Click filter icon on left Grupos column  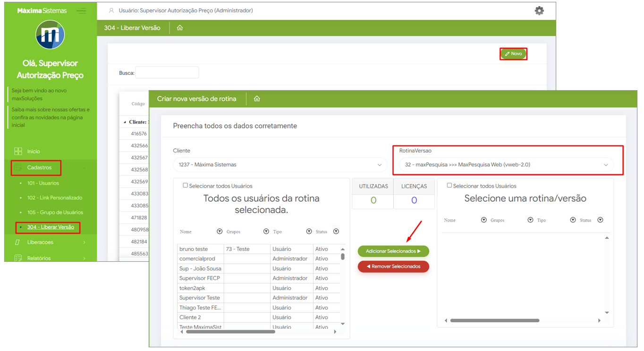(x=266, y=231)
